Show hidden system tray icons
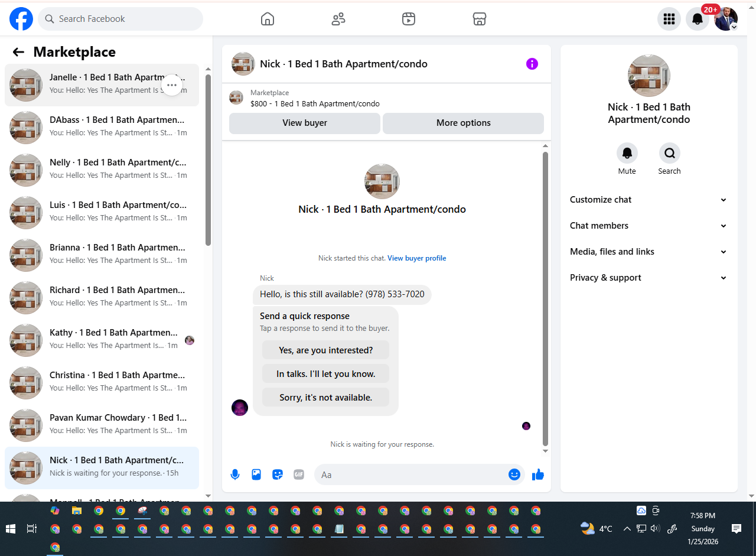756x556 pixels. click(627, 529)
